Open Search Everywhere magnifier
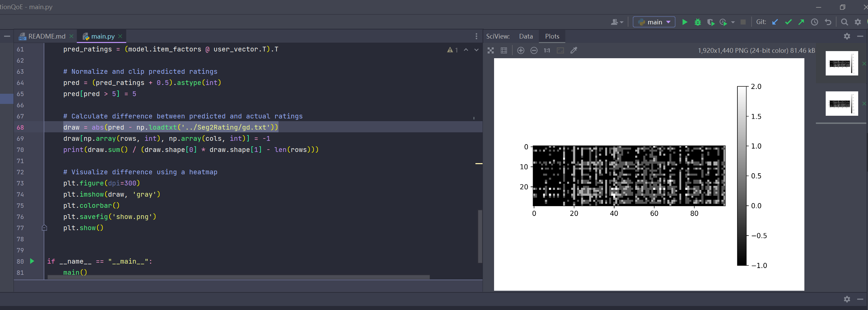 point(845,22)
